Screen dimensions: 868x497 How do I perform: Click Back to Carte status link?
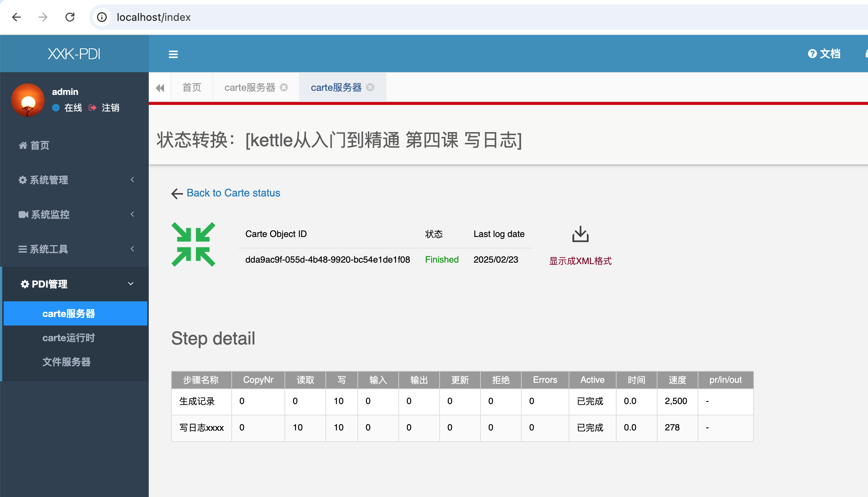coord(233,193)
